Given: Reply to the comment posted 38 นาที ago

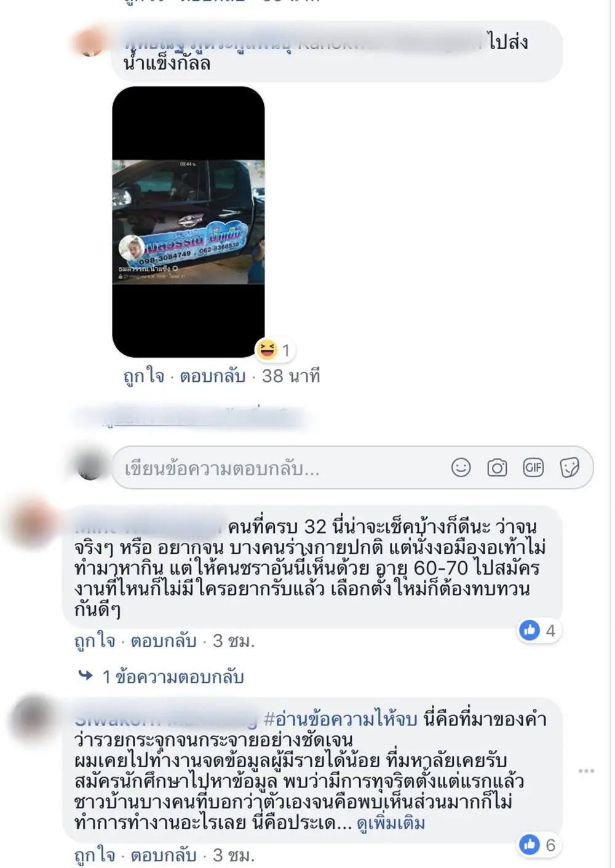Looking at the screenshot, I should coord(213,376).
